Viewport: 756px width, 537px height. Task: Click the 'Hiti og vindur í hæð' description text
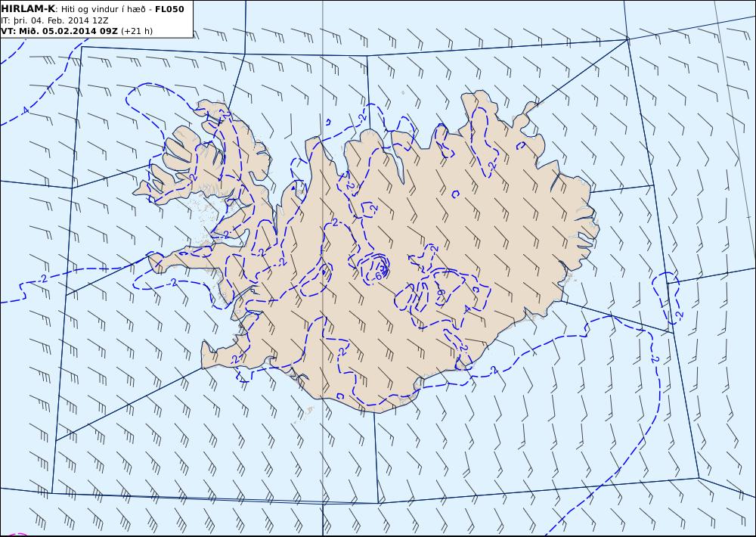pyautogui.click(x=103, y=9)
